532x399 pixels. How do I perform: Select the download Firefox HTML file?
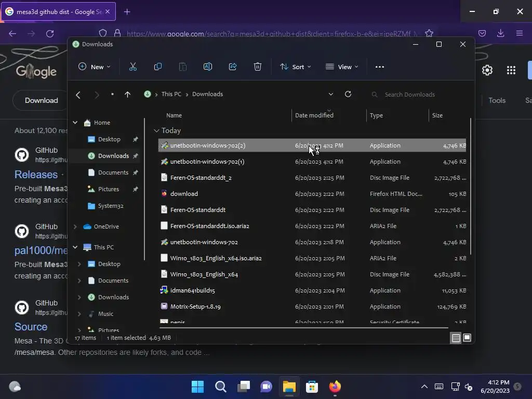312,194
